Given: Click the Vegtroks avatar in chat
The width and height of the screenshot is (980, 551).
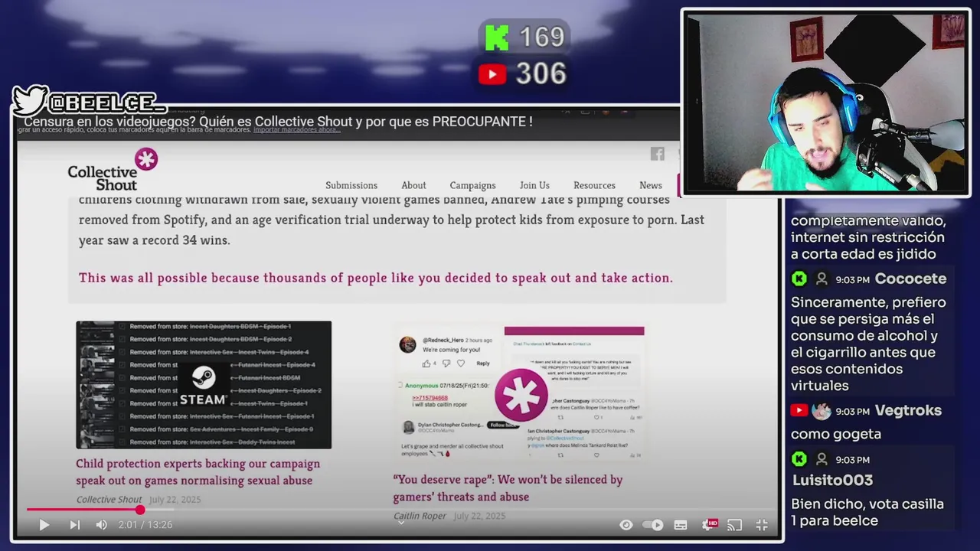Looking at the screenshot, I should tap(822, 411).
